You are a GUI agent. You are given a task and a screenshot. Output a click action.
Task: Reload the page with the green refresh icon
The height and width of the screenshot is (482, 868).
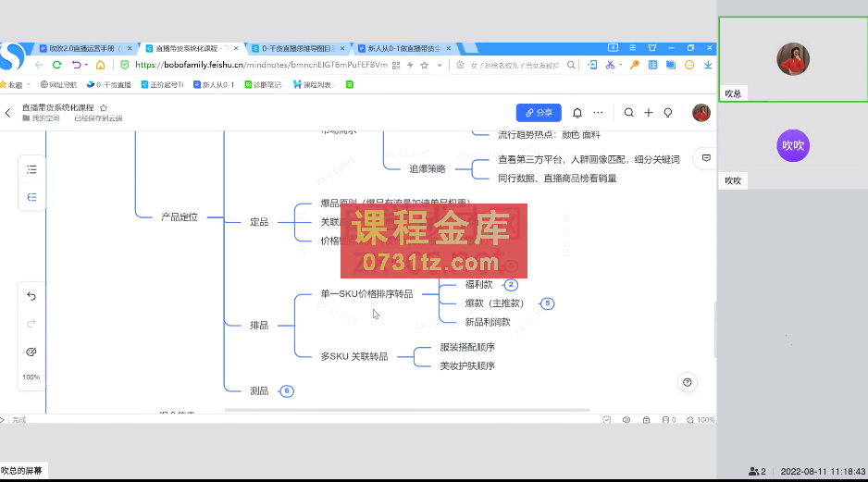coord(57,66)
